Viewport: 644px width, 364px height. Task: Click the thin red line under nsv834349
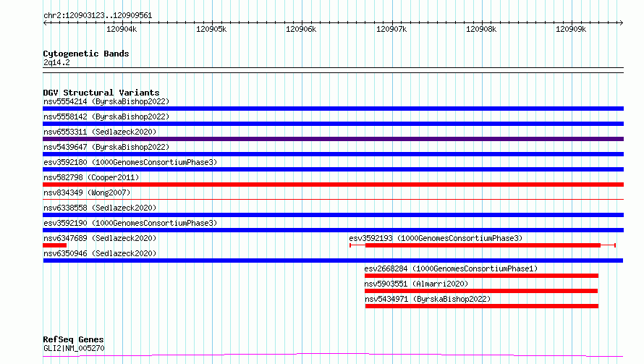(333, 200)
